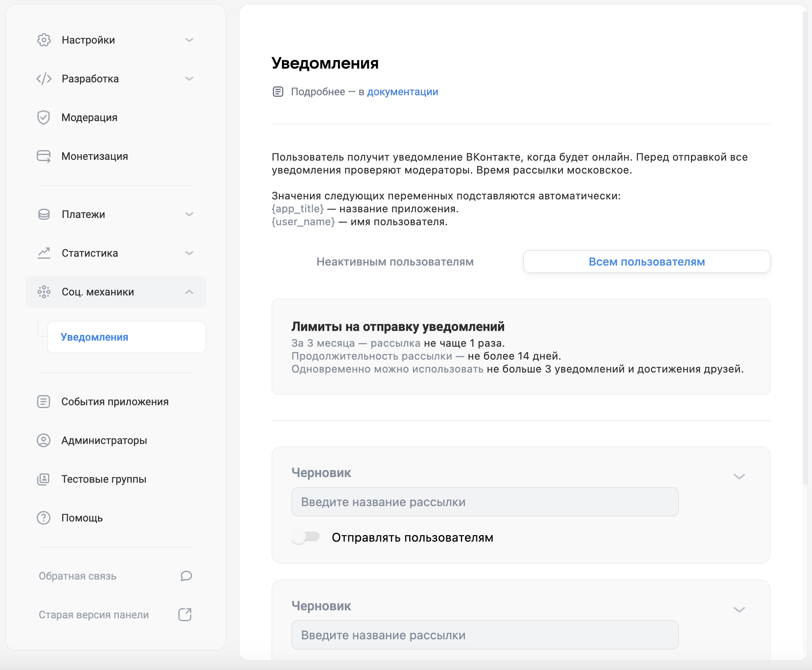Click the Соц. механики dots icon
The width and height of the screenshot is (812, 670).
[44, 292]
